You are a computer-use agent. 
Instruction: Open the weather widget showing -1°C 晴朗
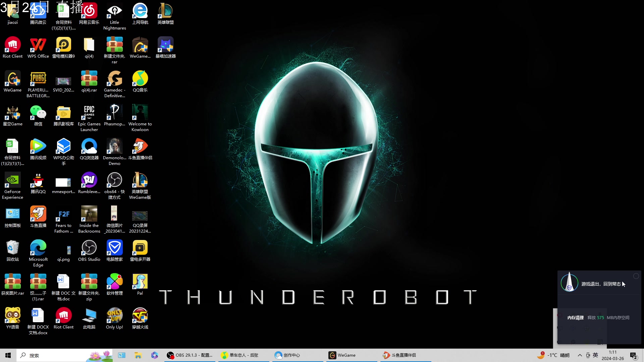coord(553,355)
